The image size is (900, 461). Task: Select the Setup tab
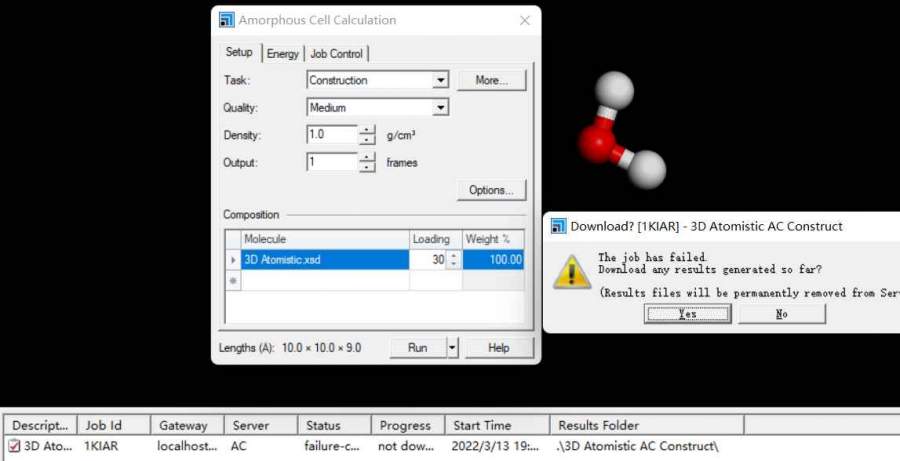click(239, 52)
